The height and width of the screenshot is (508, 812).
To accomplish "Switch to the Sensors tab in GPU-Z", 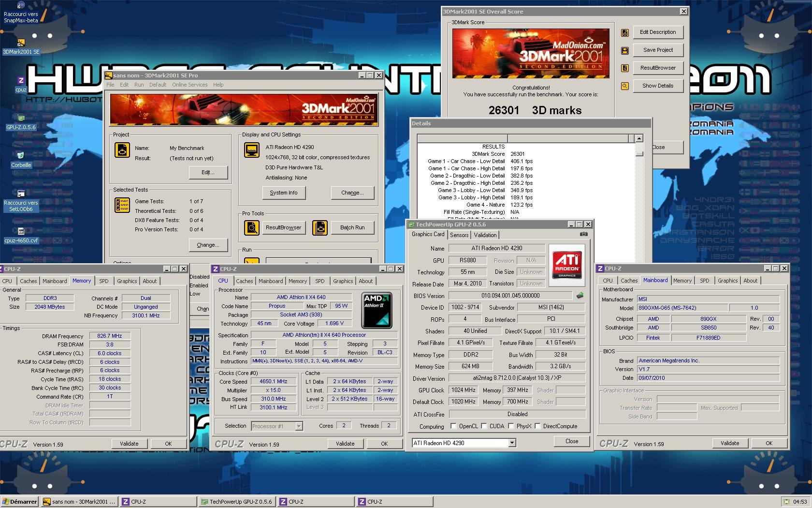I will coord(459,235).
